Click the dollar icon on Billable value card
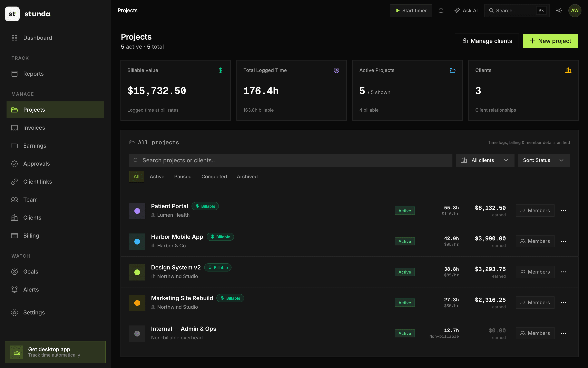This screenshot has height=368, width=588. point(220,70)
